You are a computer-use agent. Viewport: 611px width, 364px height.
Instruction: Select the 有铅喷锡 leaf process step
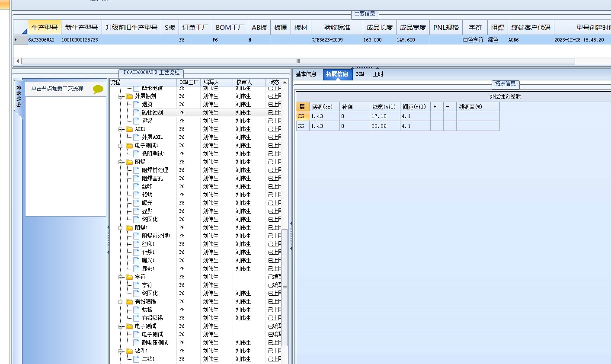153,318
